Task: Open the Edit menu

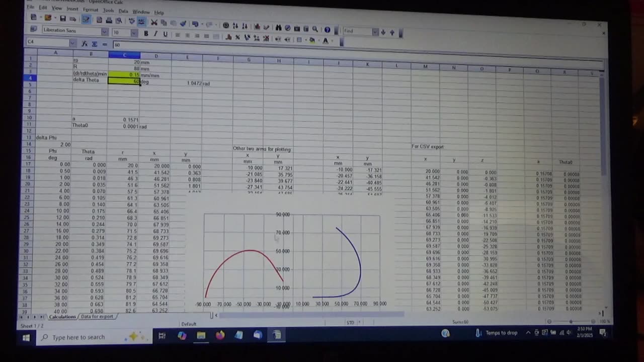Action: click(43, 8)
